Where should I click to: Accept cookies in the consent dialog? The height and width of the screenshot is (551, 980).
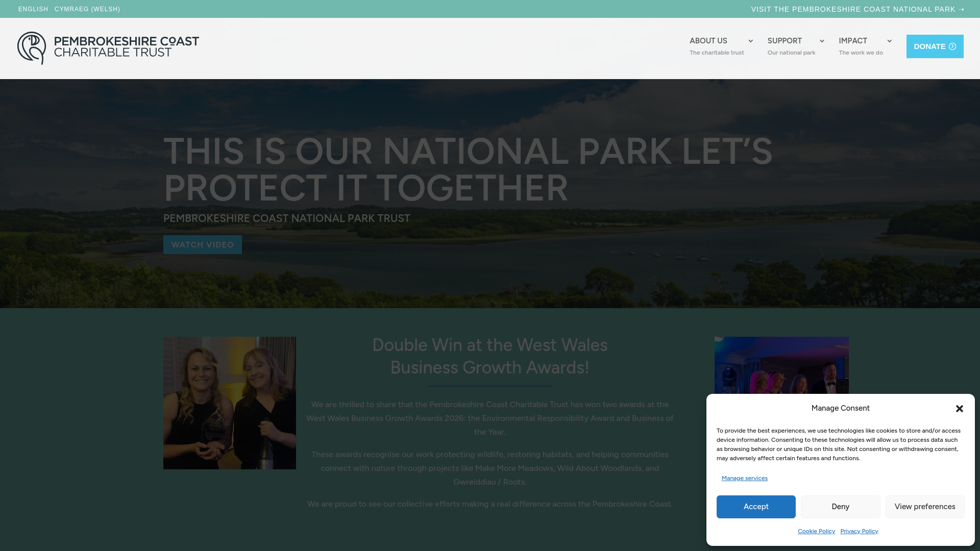click(756, 507)
